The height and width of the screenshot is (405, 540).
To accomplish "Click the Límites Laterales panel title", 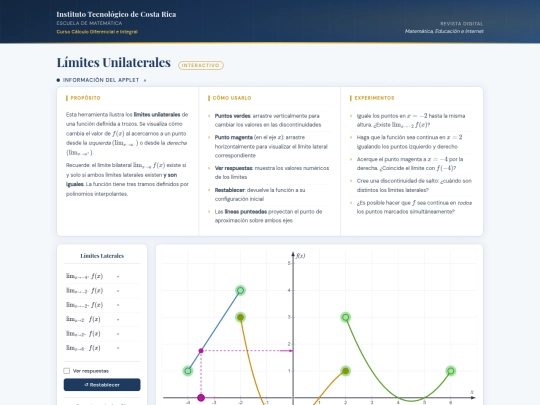I will [x=102, y=256].
